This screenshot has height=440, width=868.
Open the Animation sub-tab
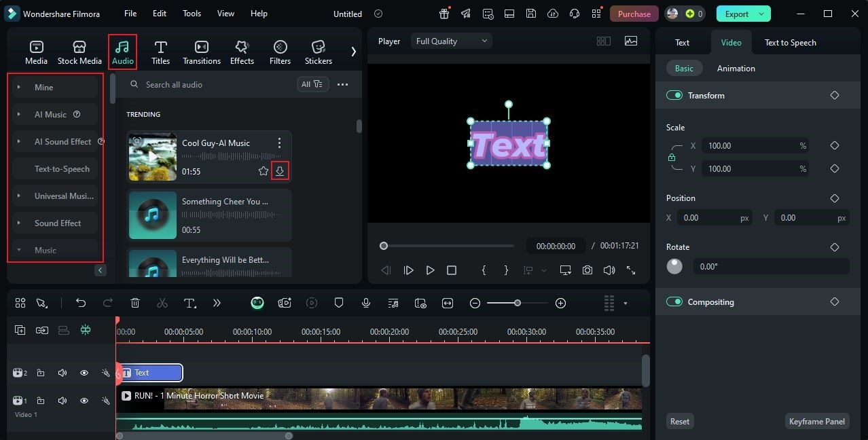tap(736, 69)
